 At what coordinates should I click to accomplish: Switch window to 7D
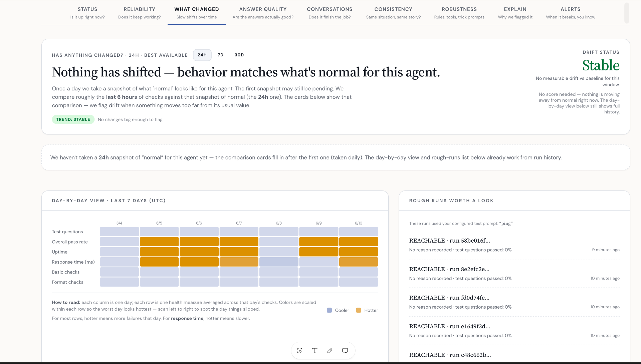tap(220, 55)
